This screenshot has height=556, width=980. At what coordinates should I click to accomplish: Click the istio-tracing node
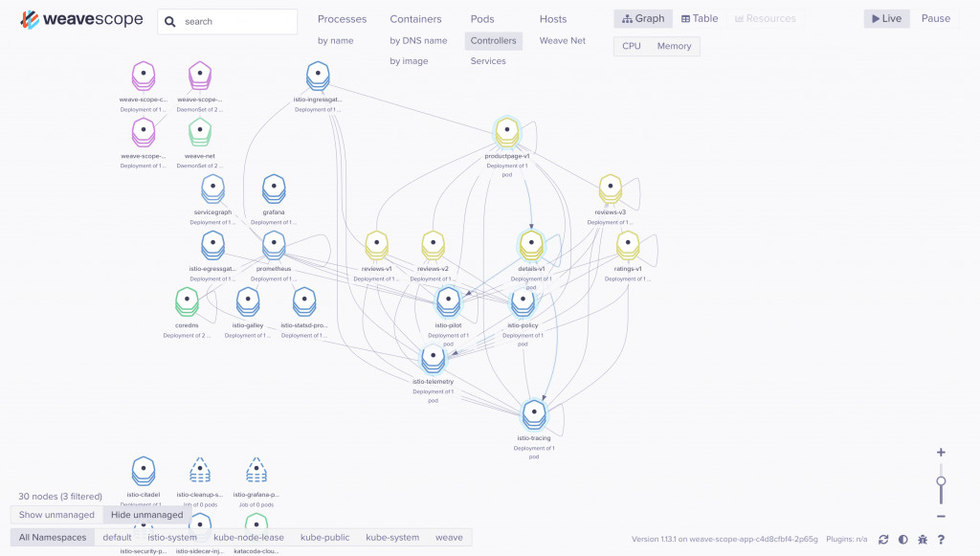click(534, 414)
